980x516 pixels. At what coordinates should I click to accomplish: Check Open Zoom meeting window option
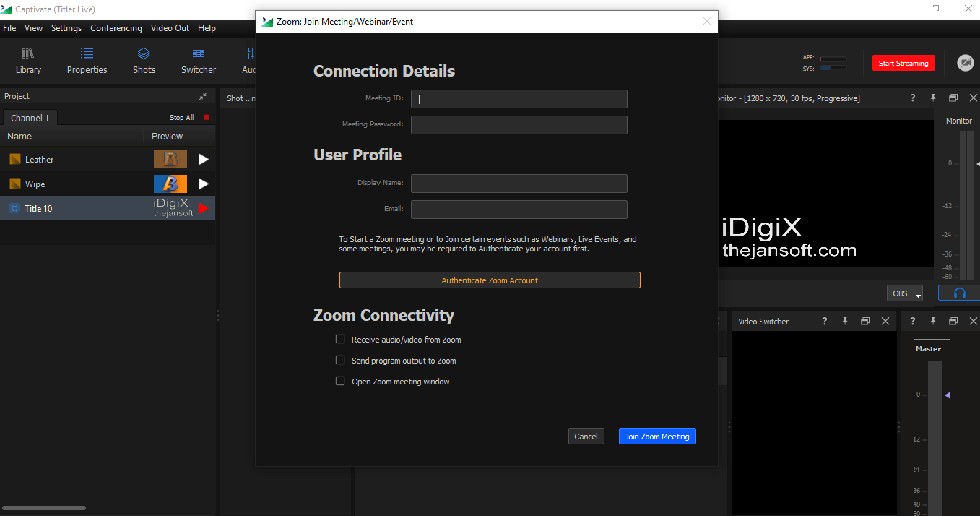(340, 381)
